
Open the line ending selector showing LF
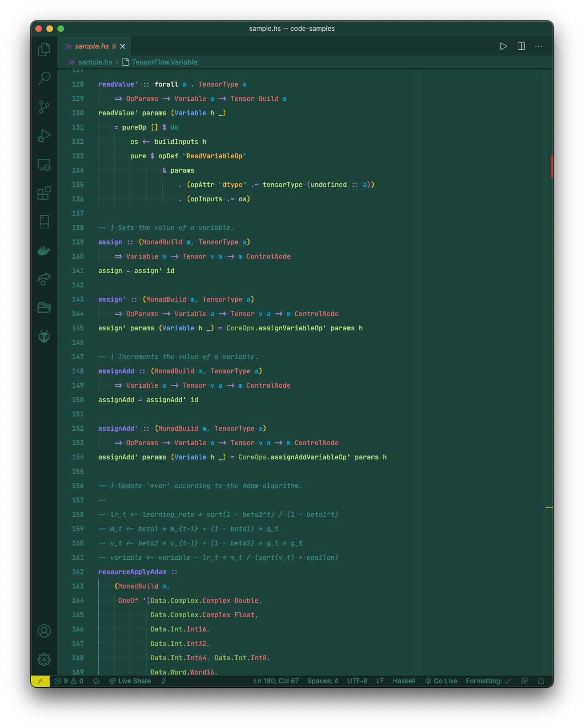(x=380, y=681)
